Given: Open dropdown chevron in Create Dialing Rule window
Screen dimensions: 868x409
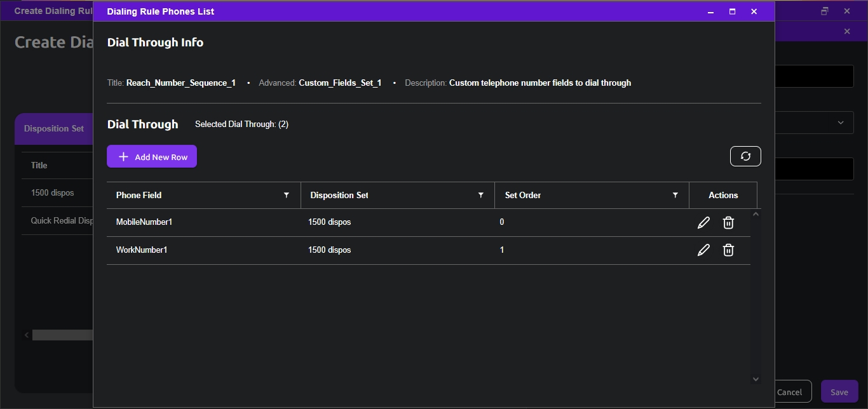Looking at the screenshot, I should click(841, 123).
